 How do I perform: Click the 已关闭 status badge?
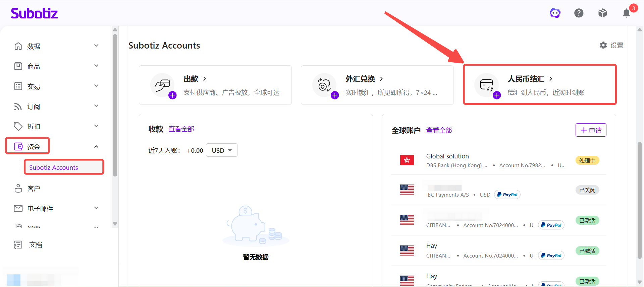(x=587, y=190)
